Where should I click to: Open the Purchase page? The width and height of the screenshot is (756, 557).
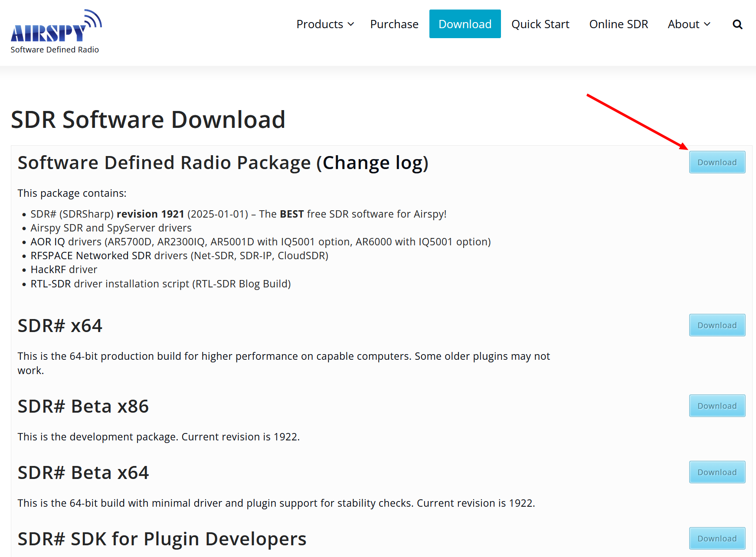click(x=394, y=24)
